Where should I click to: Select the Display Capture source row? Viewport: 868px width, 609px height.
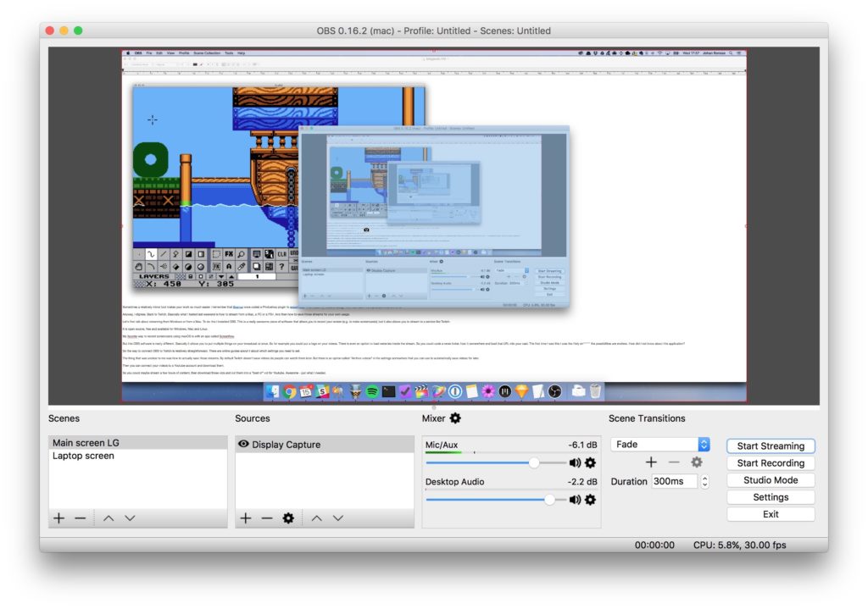pyautogui.click(x=325, y=444)
